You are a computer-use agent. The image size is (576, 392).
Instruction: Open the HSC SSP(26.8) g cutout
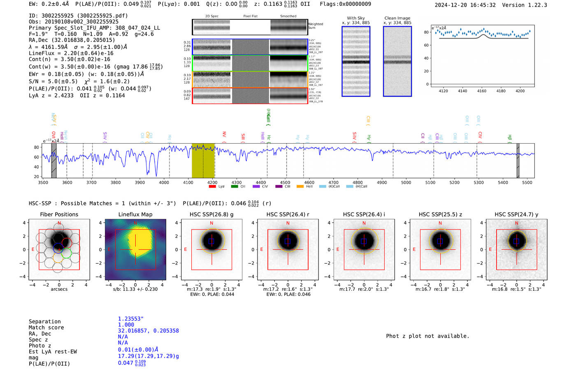(211, 249)
